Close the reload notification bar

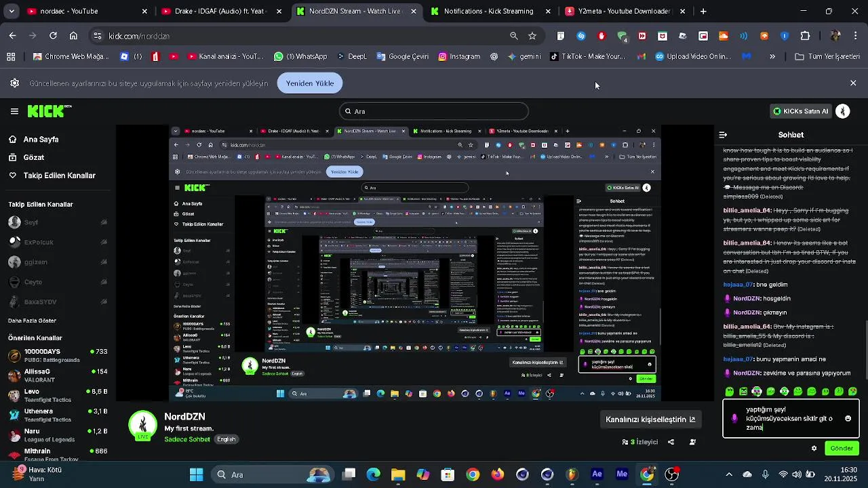pos(853,83)
